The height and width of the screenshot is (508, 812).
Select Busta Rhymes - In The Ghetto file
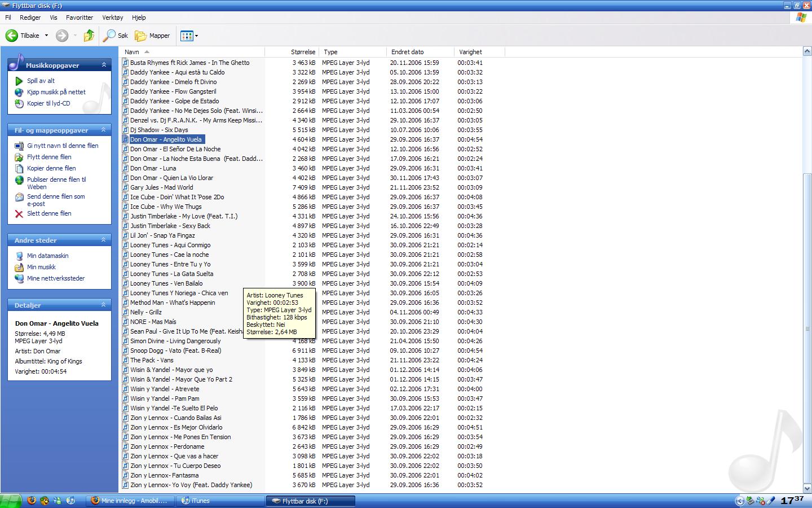pos(189,63)
